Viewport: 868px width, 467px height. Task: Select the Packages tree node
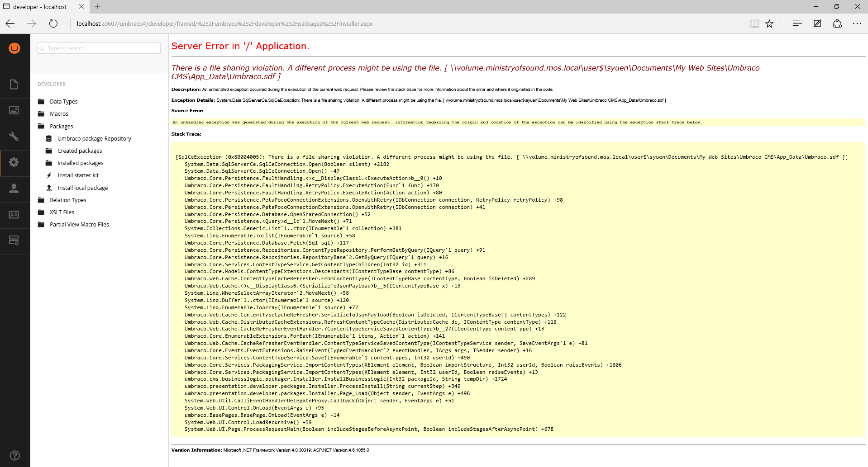click(x=62, y=127)
